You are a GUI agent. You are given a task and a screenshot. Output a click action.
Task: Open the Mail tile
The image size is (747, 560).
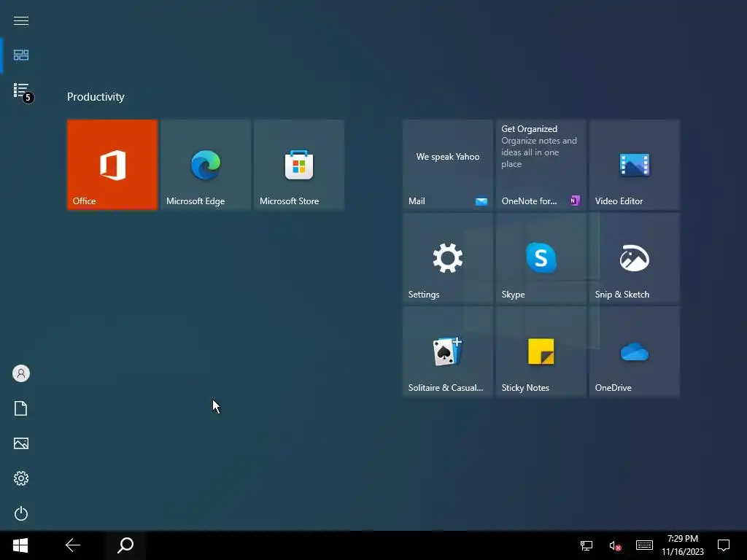point(447,165)
